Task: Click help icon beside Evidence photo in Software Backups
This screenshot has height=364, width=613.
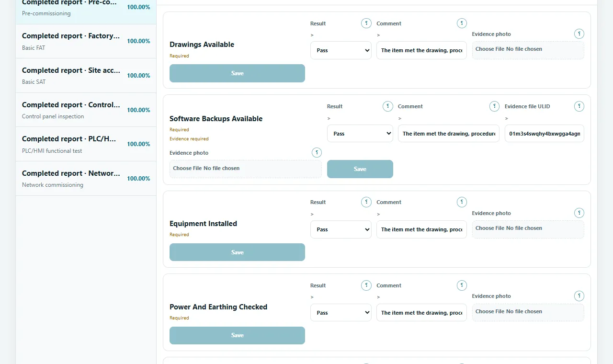Action: [317, 152]
